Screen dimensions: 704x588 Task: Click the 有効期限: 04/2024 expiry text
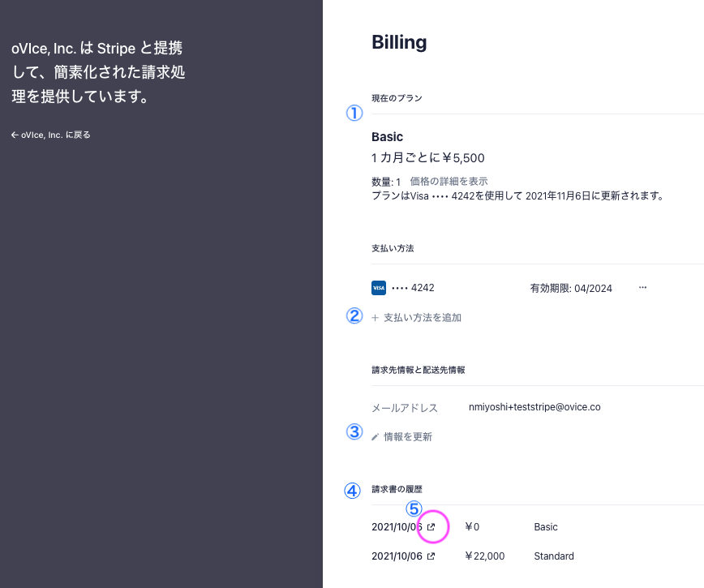(571, 288)
